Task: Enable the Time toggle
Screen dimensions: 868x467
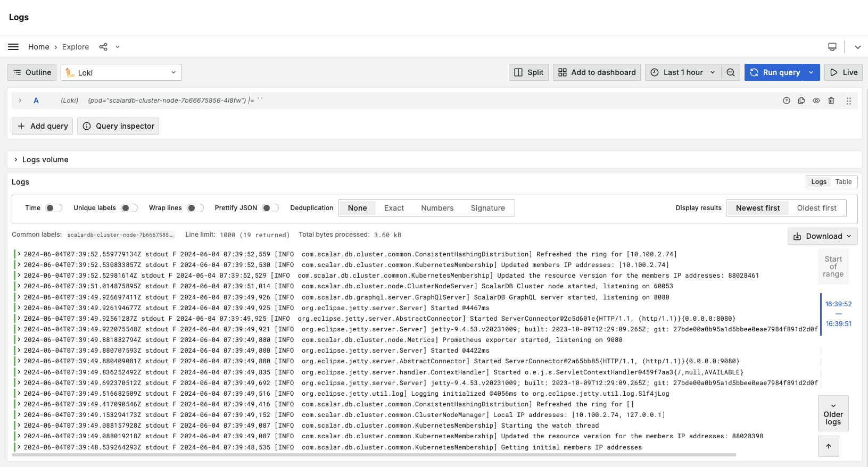Action: tap(53, 208)
